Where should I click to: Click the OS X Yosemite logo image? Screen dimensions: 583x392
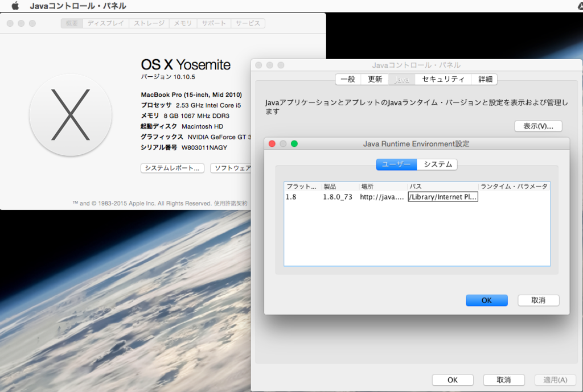click(71, 114)
